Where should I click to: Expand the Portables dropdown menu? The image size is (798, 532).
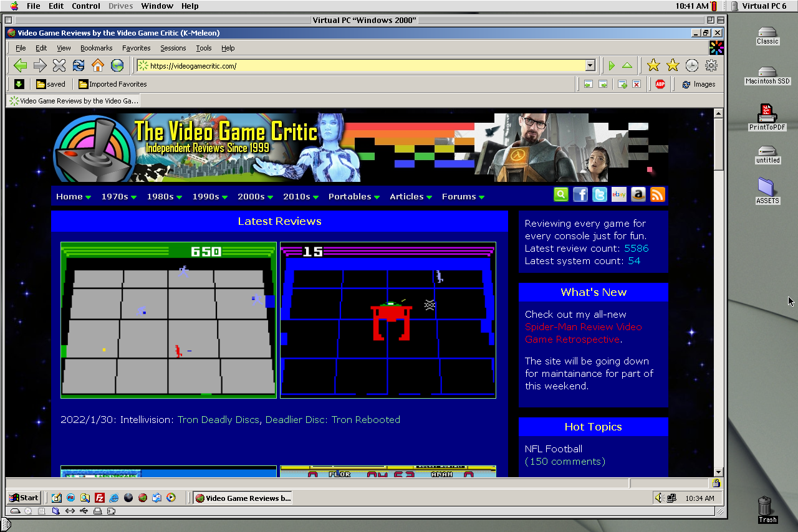[354, 196]
